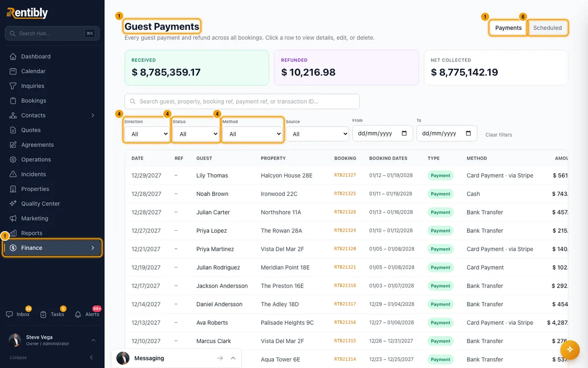588x368 pixels.
Task: Open Agreements in the sidebar
Action: 52,145
